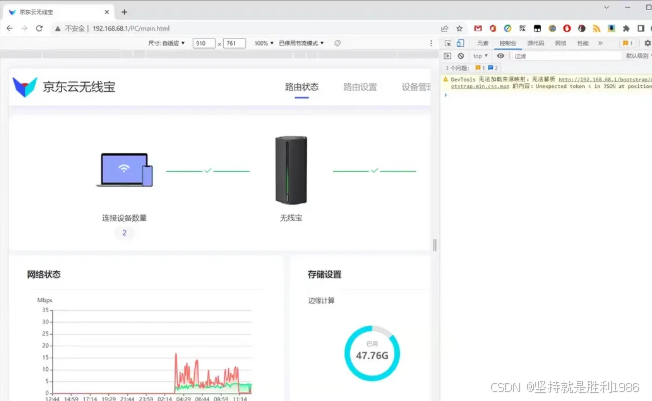Click the media query ruler bar under device toolbar
This screenshot has width=652, height=401.
pyautogui.click(x=219, y=54)
